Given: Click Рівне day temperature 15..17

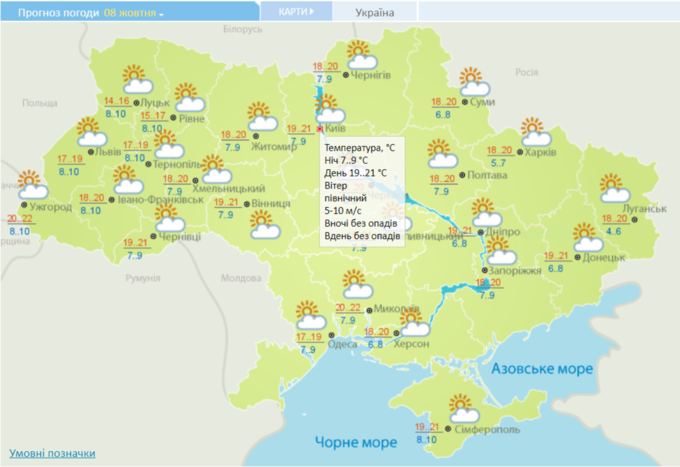Looking at the screenshot, I should tap(153, 116).
